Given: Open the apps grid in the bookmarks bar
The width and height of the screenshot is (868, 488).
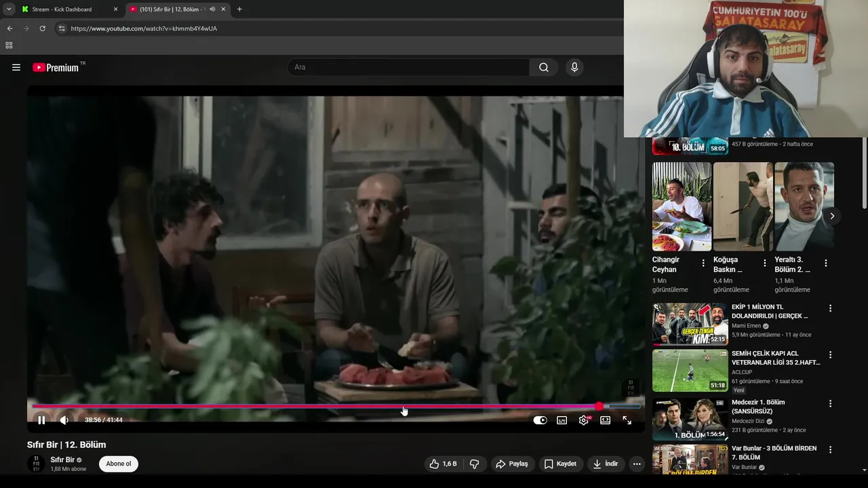Looking at the screenshot, I should [x=9, y=45].
